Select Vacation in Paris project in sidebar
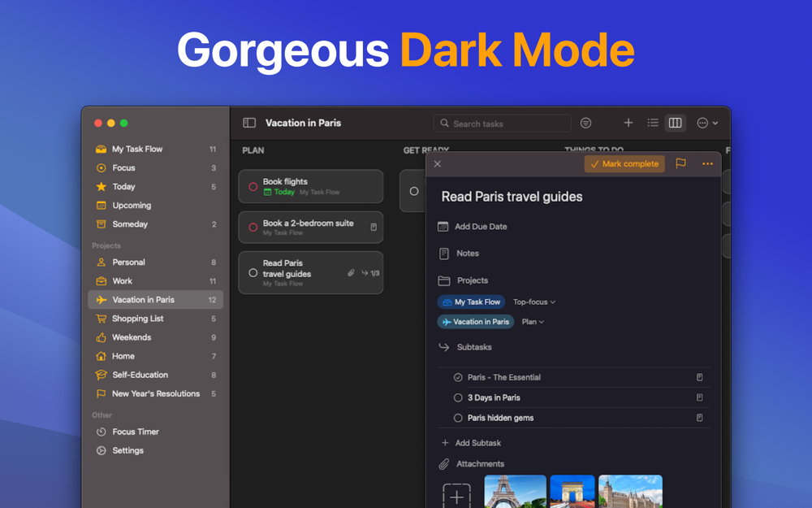The image size is (812, 508). (x=155, y=300)
